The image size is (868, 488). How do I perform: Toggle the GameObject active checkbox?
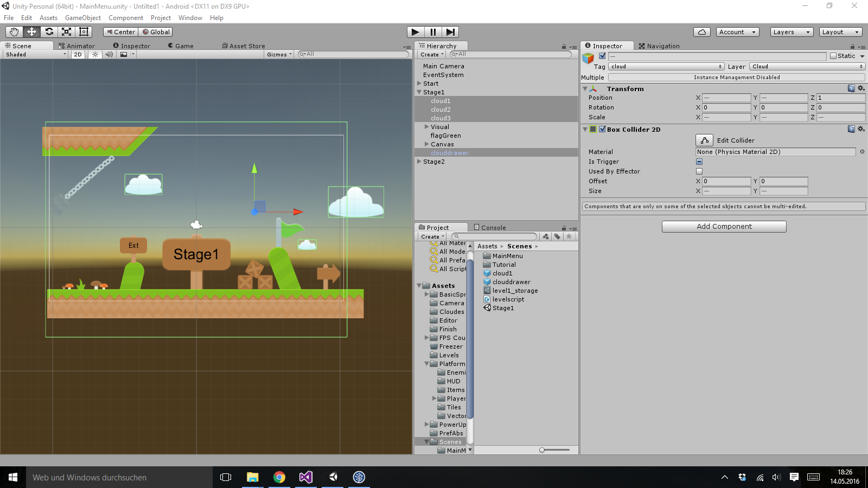(x=602, y=56)
